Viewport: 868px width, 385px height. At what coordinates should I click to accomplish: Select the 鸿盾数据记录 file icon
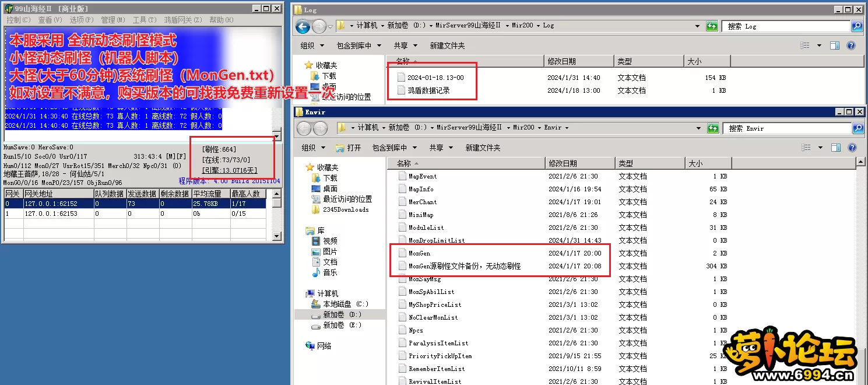[400, 90]
